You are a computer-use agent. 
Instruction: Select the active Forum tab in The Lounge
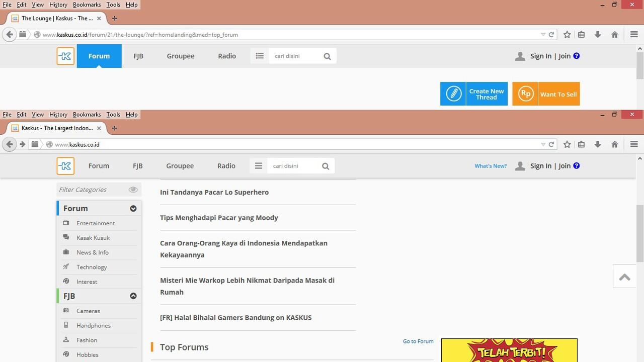click(x=99, y=56)
